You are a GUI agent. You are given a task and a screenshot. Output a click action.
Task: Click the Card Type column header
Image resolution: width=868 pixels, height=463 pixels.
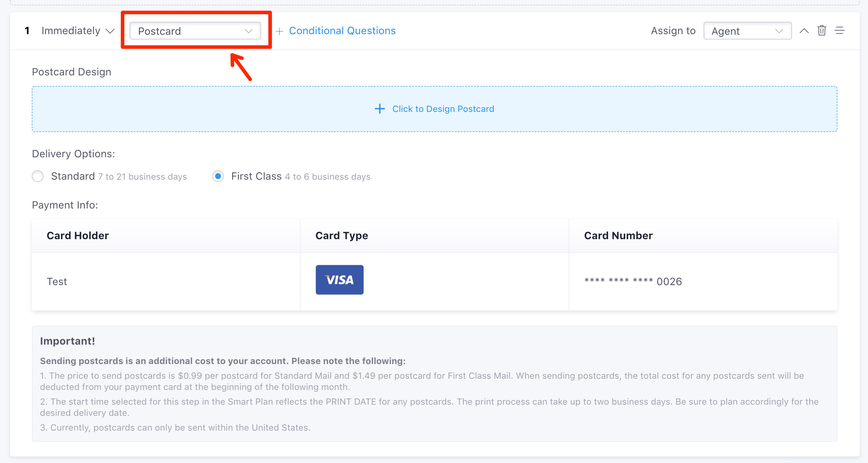(341, 235)
